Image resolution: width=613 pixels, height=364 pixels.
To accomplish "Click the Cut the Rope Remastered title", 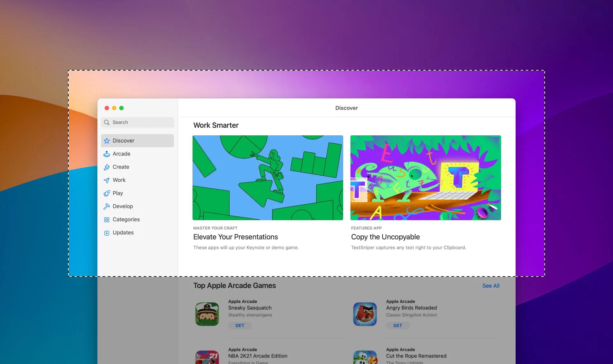I will tap(416, 356).
